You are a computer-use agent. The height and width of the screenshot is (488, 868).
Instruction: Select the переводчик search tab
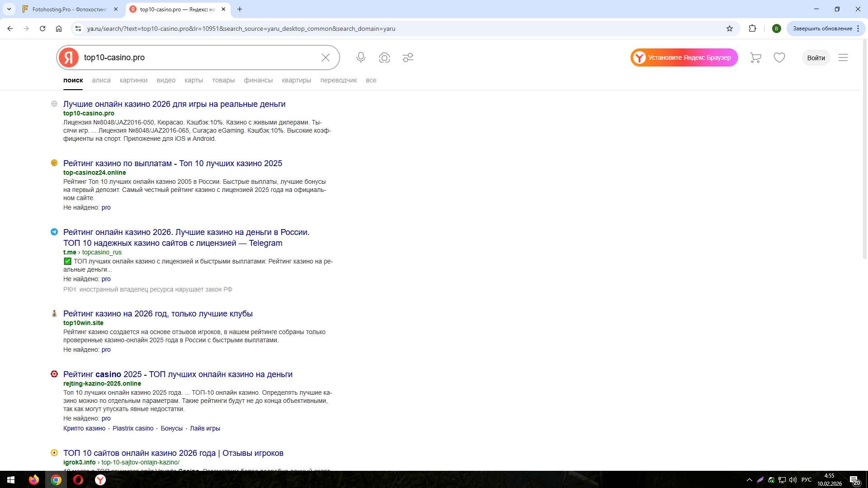pos(338,80)
